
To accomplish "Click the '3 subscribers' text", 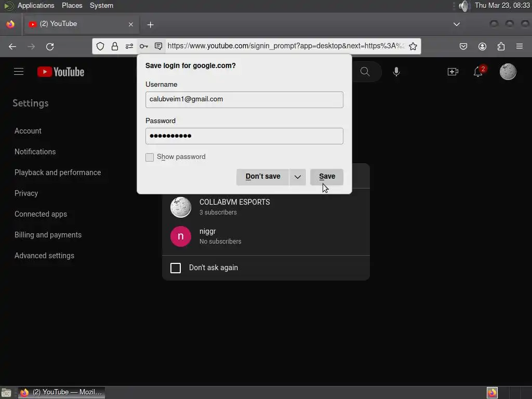I will [218, 212].
